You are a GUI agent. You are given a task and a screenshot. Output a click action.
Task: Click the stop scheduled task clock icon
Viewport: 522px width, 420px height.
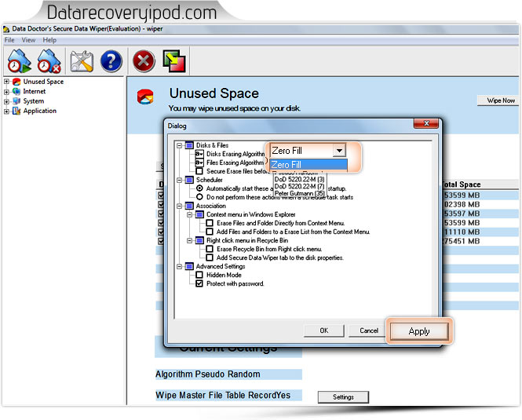pyautogui.click(x=49, y=61)
